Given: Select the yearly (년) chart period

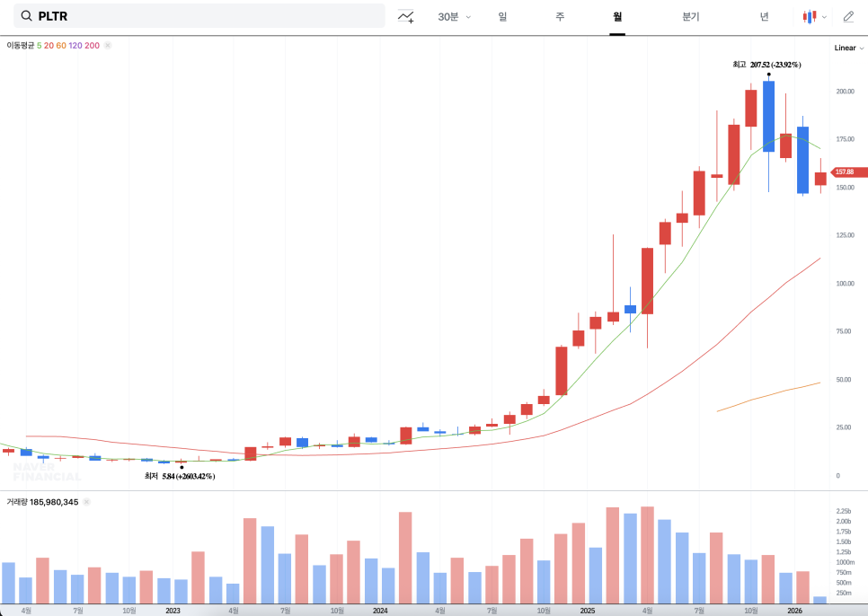Looking at the screenshot, I should pyautogui.click(x=764, y=16).
